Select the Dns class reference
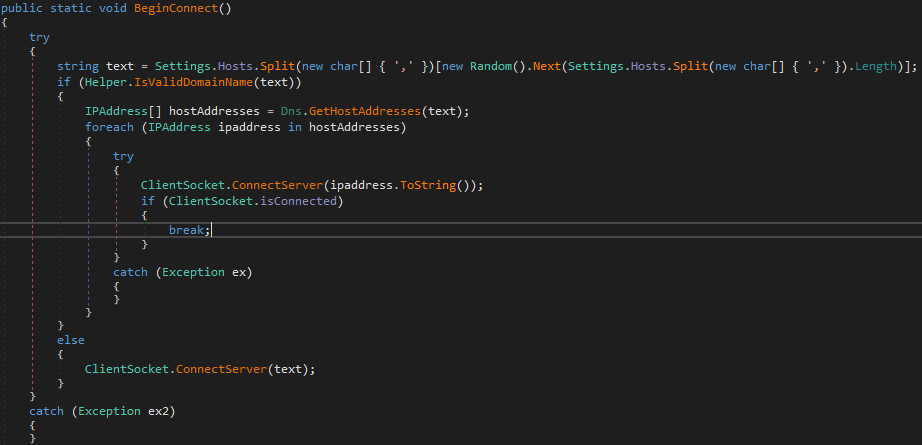The width and height of the screenshot is (922, 445). (x=295, y=110)
